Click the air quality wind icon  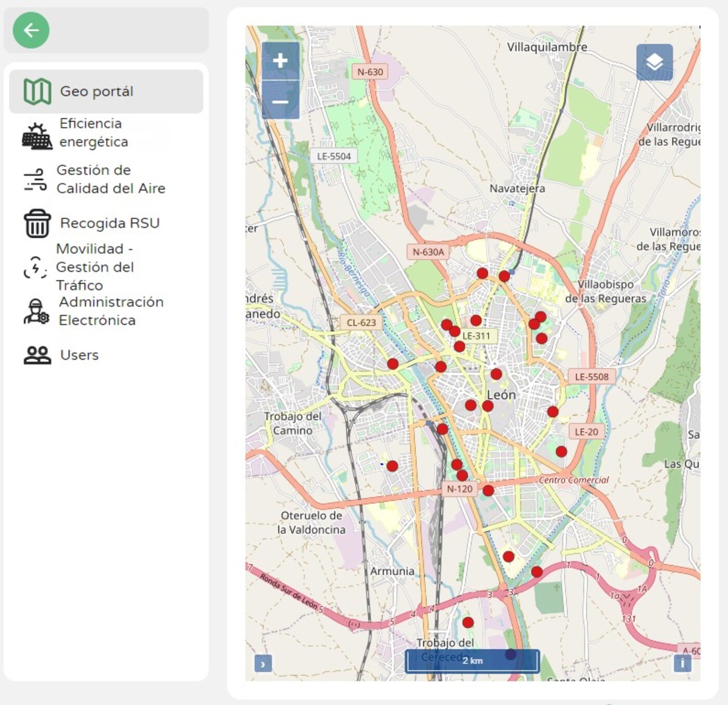(x=35, y=179)
